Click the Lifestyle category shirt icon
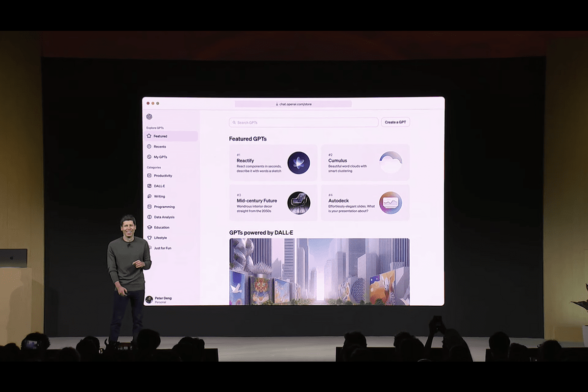Viewport: 588px width, 392px height. tap(149, 238)
